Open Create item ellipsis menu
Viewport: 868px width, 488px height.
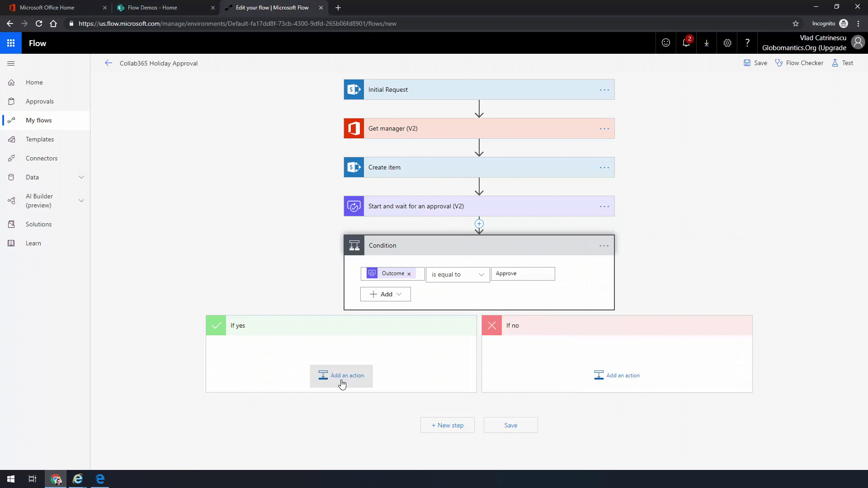[604, 168]
